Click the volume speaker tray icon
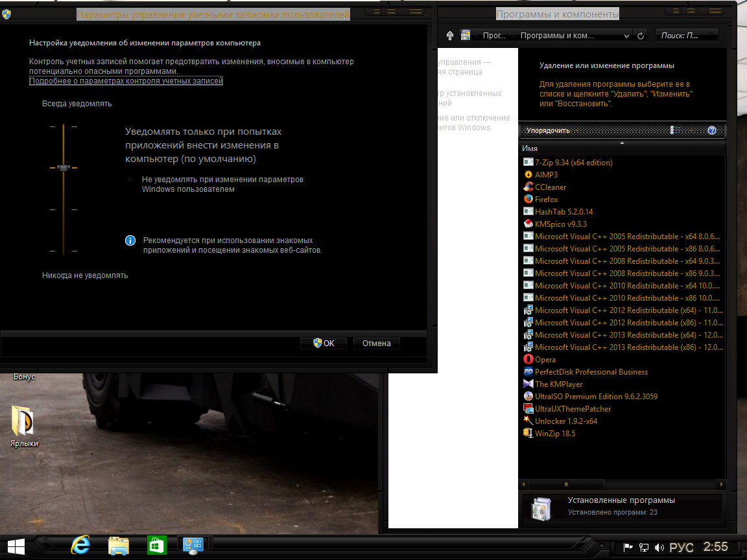This screenshot has width=747, height=560. (x=659, y=548)
